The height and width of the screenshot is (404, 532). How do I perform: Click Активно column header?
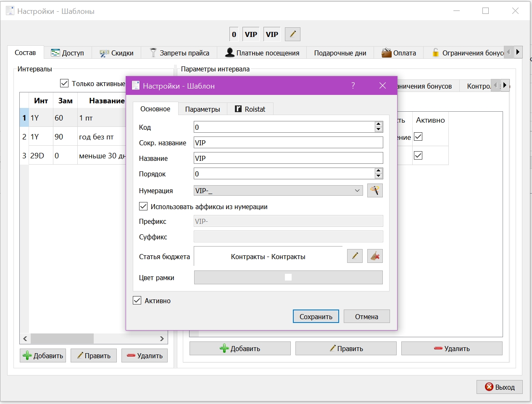pyautogui.click(x=430, y=120)
